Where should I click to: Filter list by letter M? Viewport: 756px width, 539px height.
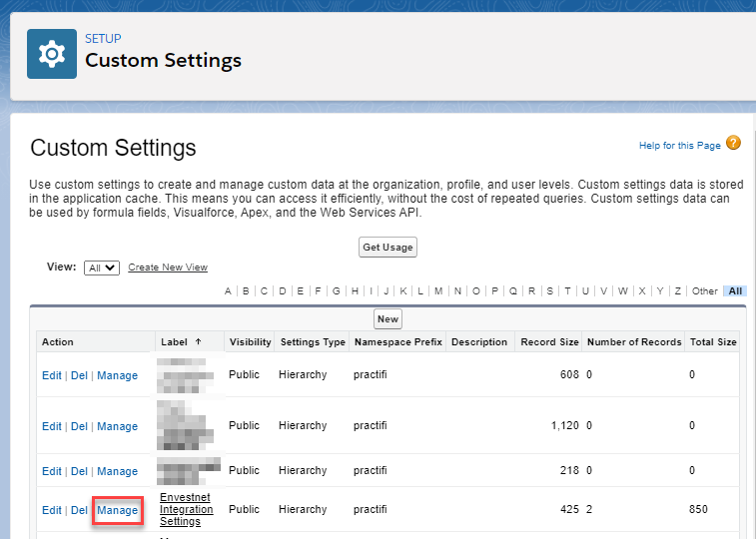438,290
